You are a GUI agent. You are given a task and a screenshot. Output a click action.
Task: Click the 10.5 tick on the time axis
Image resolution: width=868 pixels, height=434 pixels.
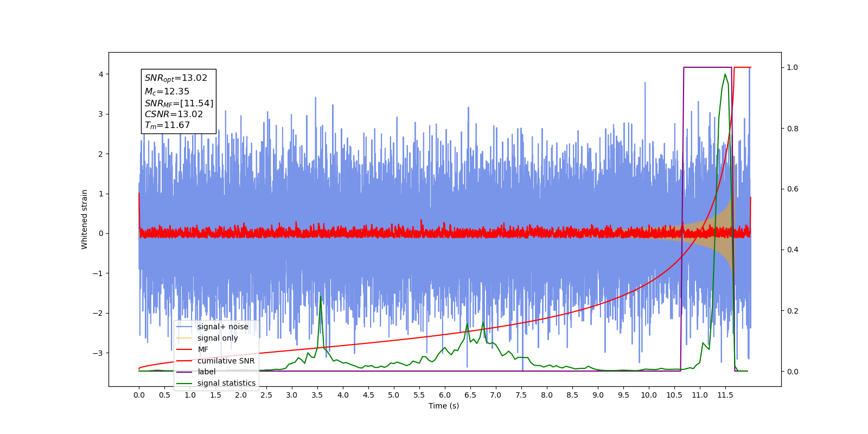pyautogui.click(x=674, y=395)
